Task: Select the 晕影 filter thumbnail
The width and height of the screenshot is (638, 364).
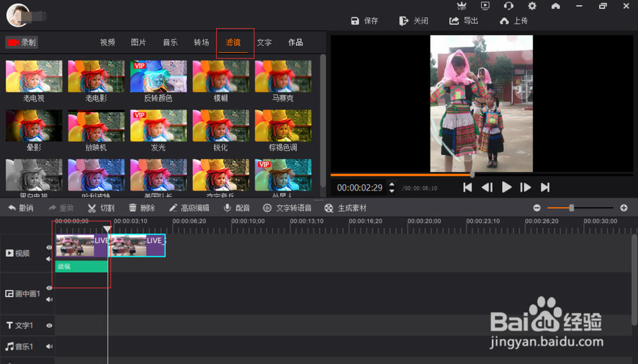Action: [x=34, y=126]
